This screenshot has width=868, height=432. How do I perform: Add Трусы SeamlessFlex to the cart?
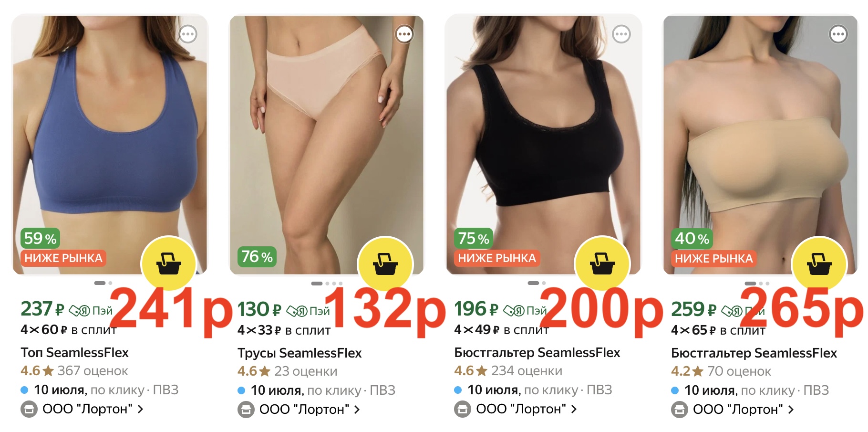tap(385, 263)
